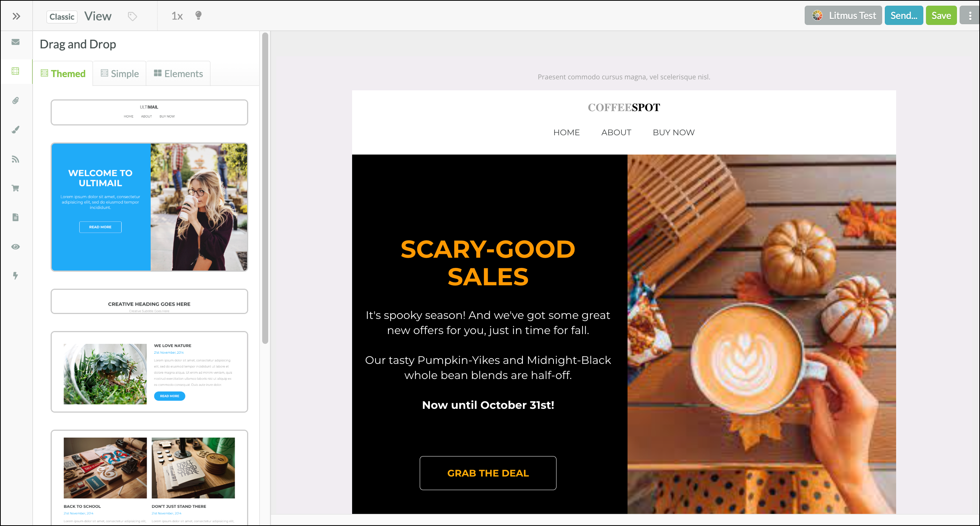Toggle the eye preview icon
Image resolution: width=980 pixels, height=526 pixels.
pyautogui.click(x=15, y=247)
